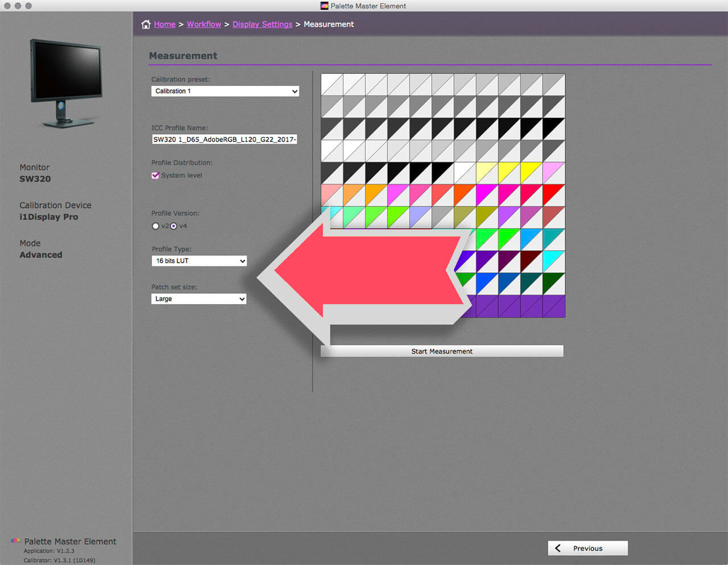
Task: Select profile version v4 radio button
Action: [173, 226]
